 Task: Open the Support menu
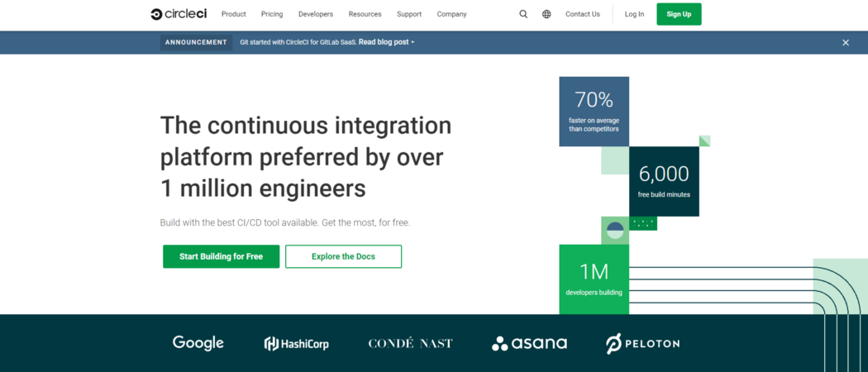[409, 14]
